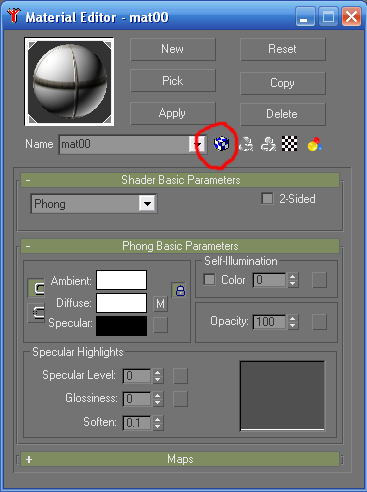Enable Self-Illumination Color checkbox
Image resolution: width=367 pixels, height=492 pixels.
coord(209,279)
